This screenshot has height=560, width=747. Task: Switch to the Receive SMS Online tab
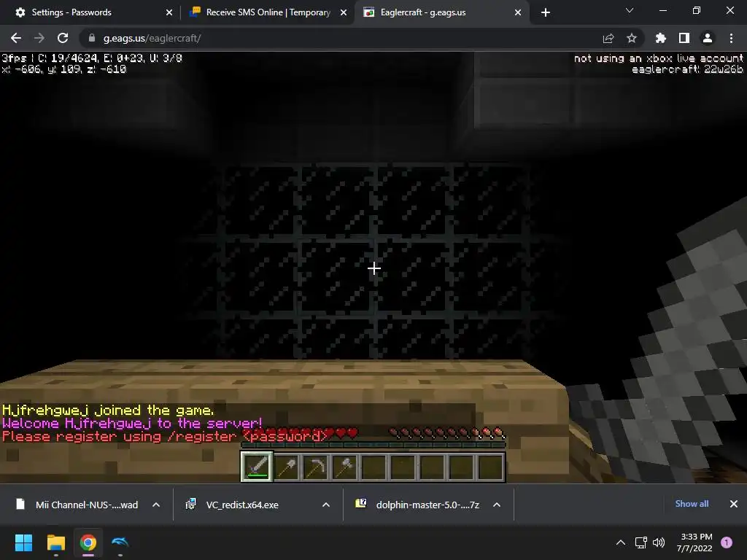click(268, 12)
